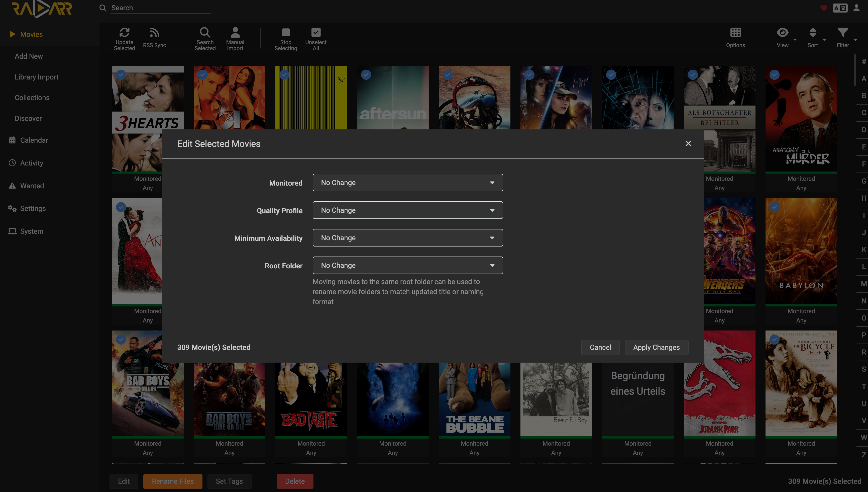
Task: Jump to letter M in alphabet bar
Action: pos(863,284)
